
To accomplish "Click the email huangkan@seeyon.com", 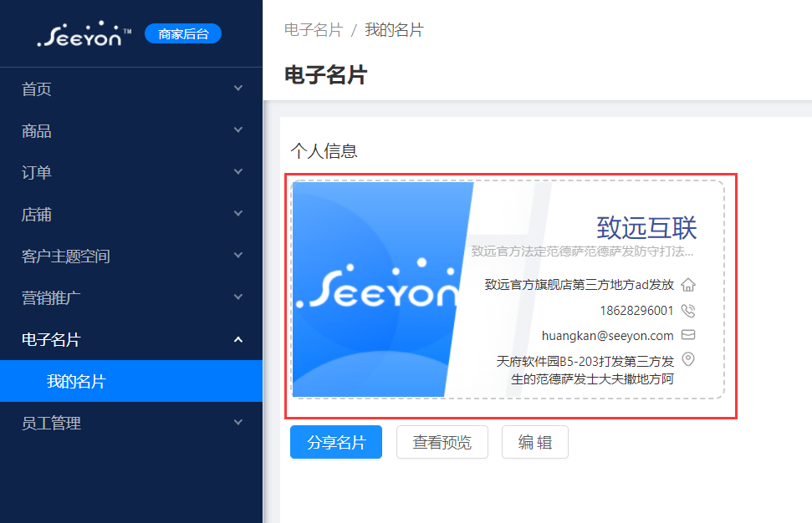I will [x=607, y=336].
